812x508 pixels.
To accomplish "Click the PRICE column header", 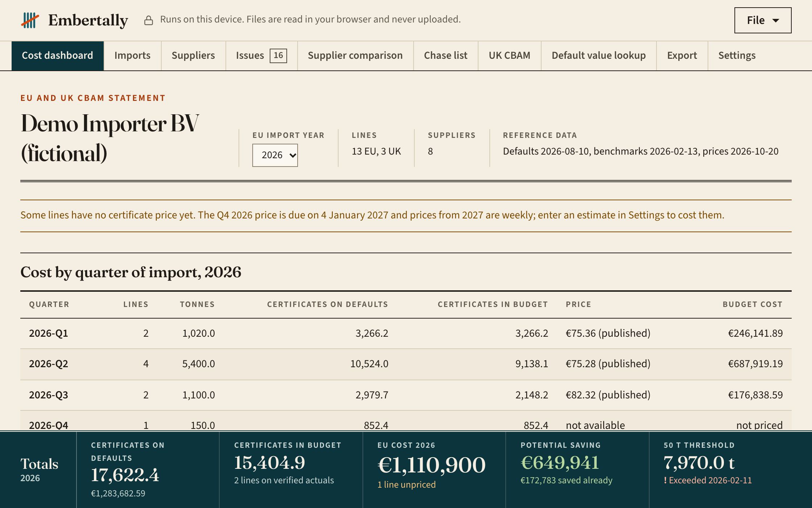I will click(x=579, y=304).
